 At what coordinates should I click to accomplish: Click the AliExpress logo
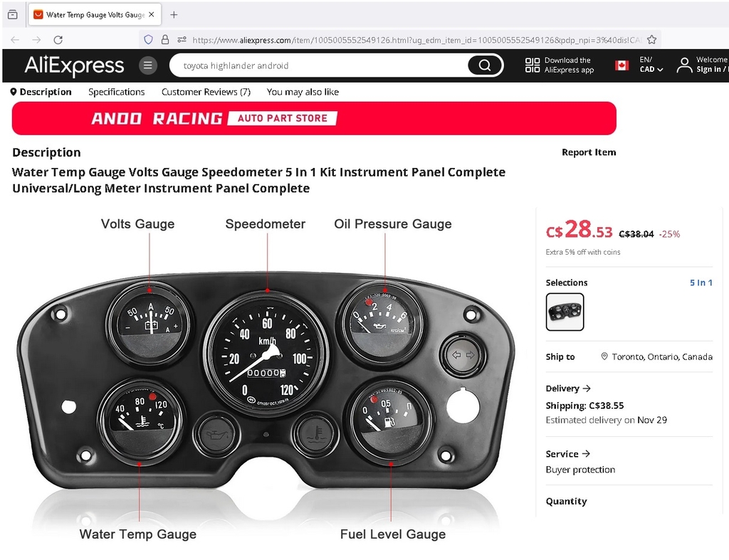coord(74,65)
